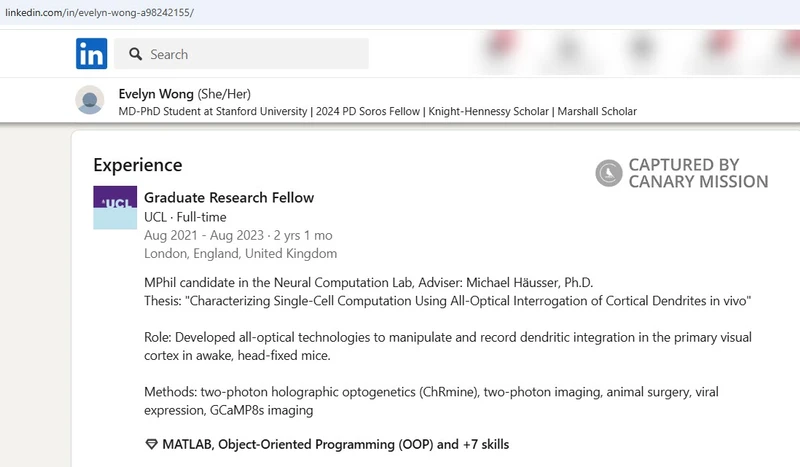Click the UCL company logo
This screenshot has height=467, width=800.
click(115, 207)
